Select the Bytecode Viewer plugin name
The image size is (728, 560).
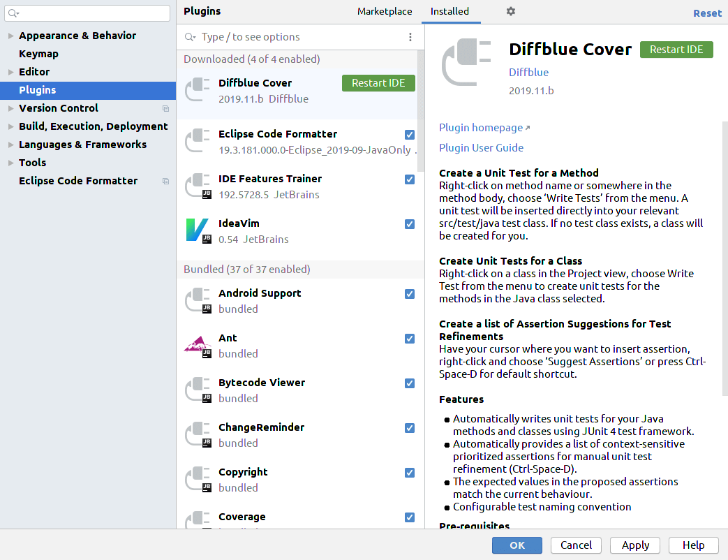[x=262, y=383]
